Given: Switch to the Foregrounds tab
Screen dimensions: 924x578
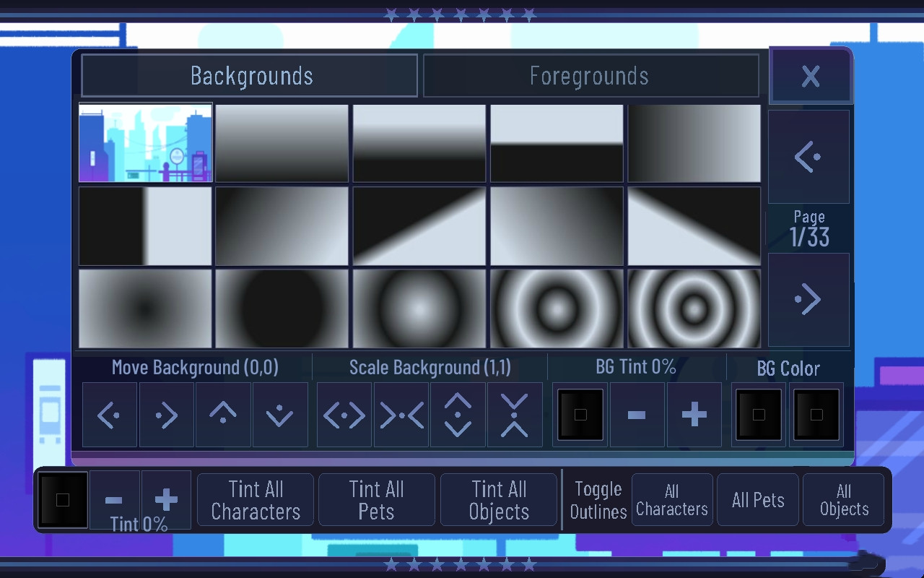Looking at the screenshot, I should (590, 76).
